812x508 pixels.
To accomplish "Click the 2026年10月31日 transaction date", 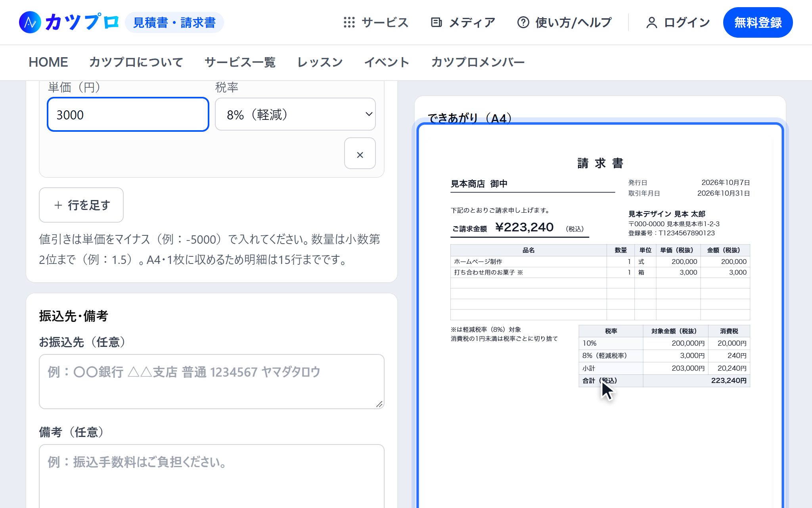I will (x=724, y=193).
